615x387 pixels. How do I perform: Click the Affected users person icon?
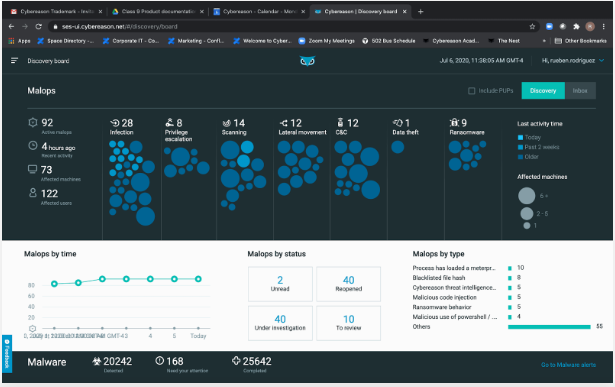(33, 193)
